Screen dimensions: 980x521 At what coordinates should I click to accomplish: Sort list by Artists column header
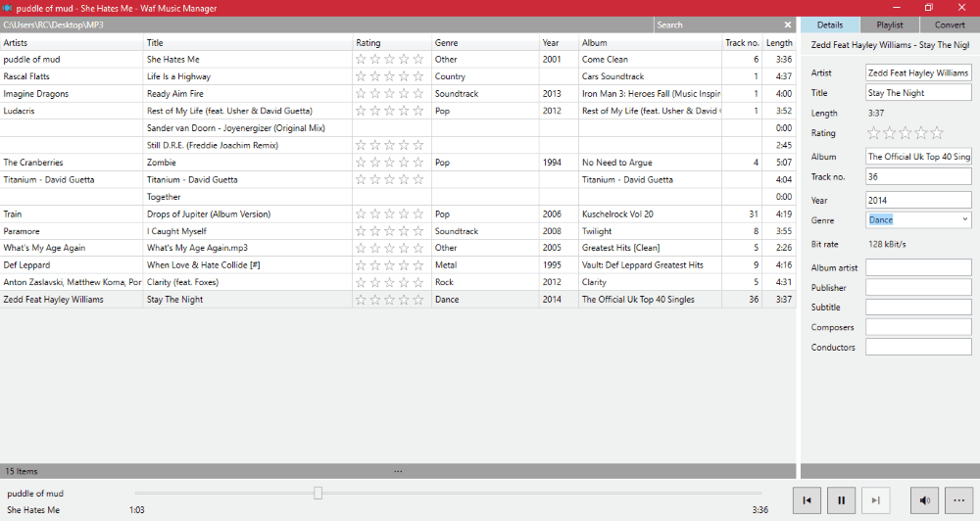click(x=72, y=42)
